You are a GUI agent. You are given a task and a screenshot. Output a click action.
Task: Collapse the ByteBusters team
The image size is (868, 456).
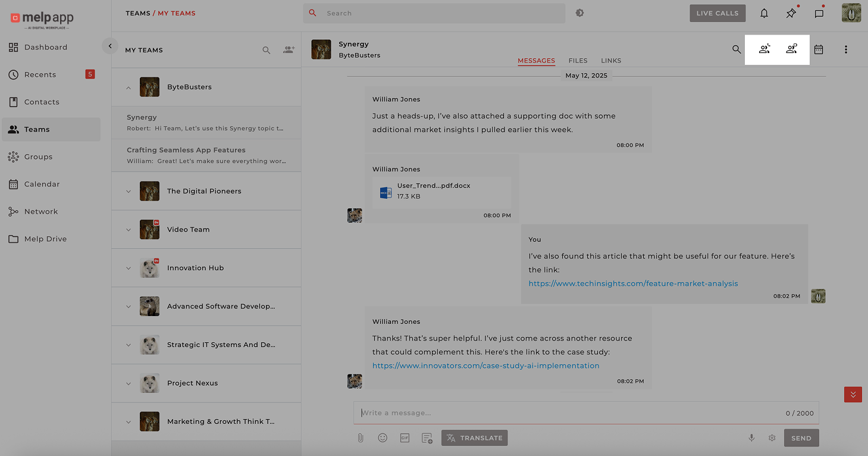click(129, 88)
